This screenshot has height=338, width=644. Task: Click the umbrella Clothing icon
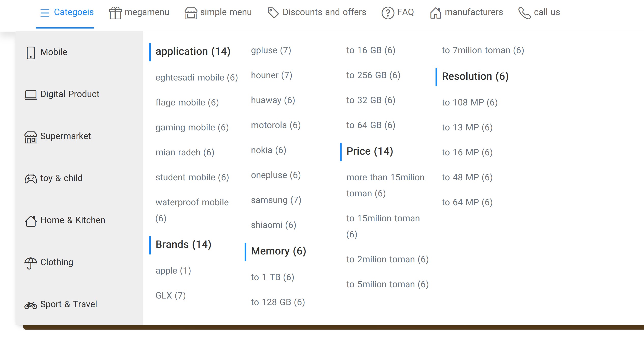tap(31, 263)
